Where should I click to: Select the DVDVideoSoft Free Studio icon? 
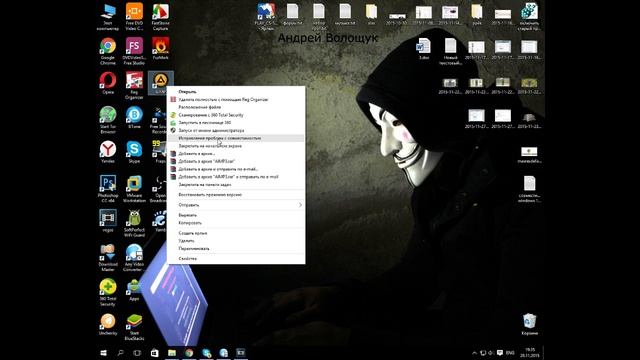(134, 51)
